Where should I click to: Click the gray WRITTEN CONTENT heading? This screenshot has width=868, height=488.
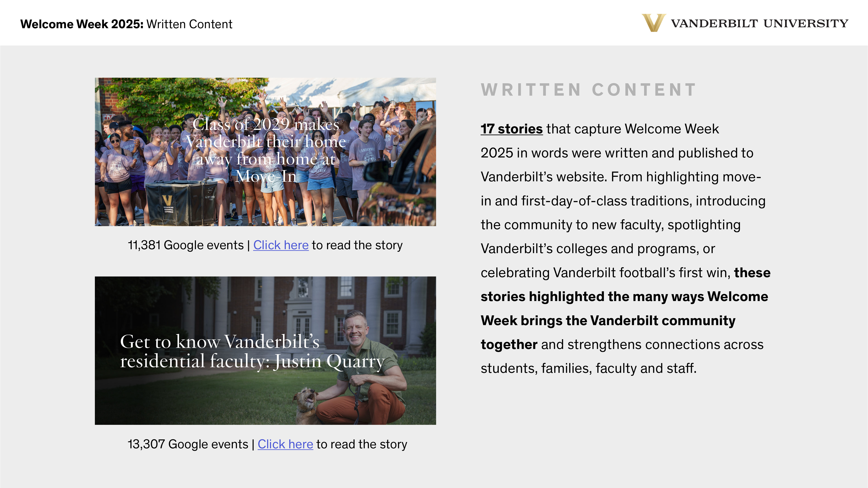(588, 90)
